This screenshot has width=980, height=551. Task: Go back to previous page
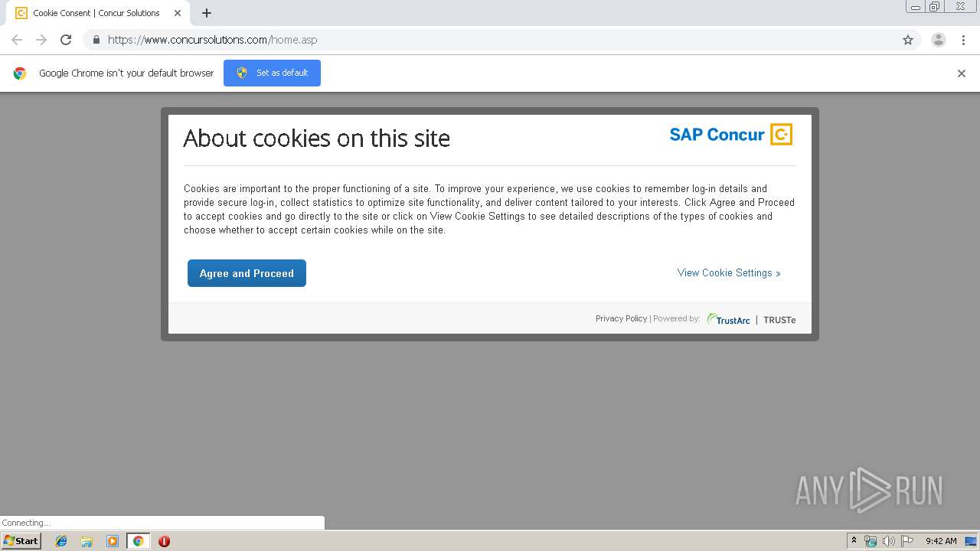coord(17,40)
